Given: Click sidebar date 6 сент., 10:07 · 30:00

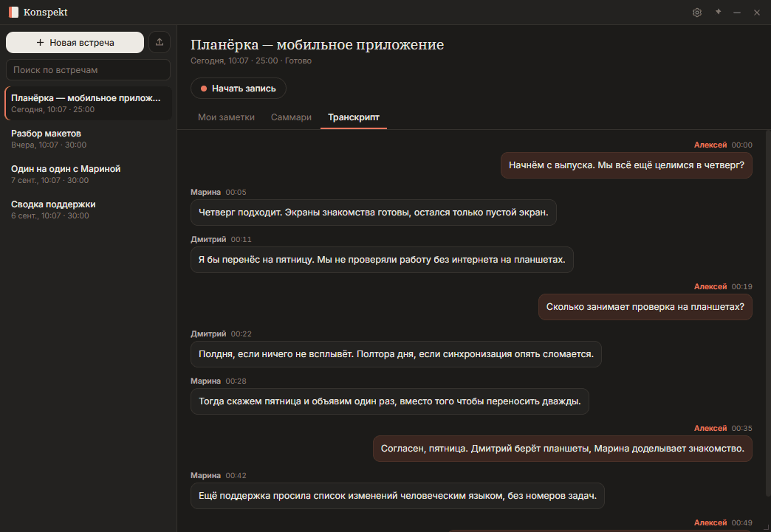Looking at the screenshot, I should point(49,215).
